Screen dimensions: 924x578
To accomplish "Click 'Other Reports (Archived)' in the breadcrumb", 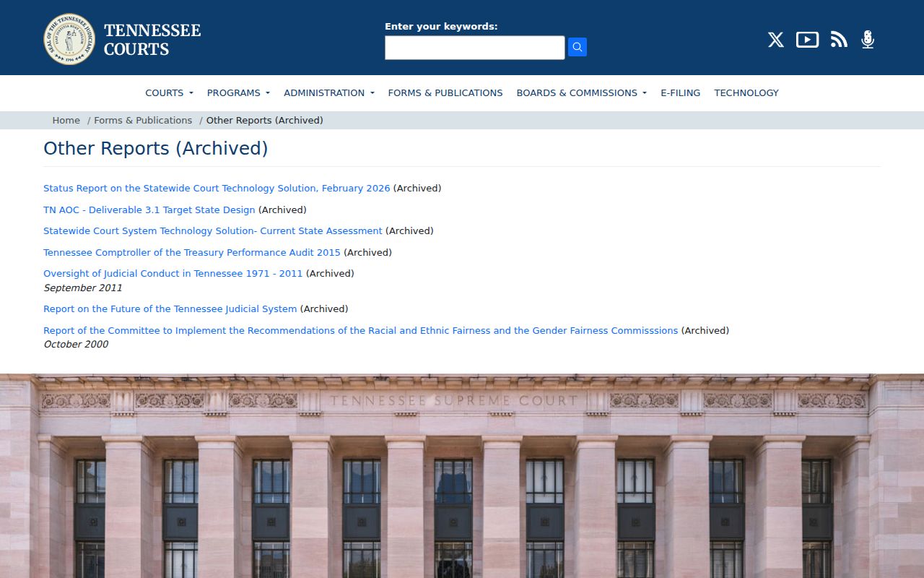I will tap(265, 121).
